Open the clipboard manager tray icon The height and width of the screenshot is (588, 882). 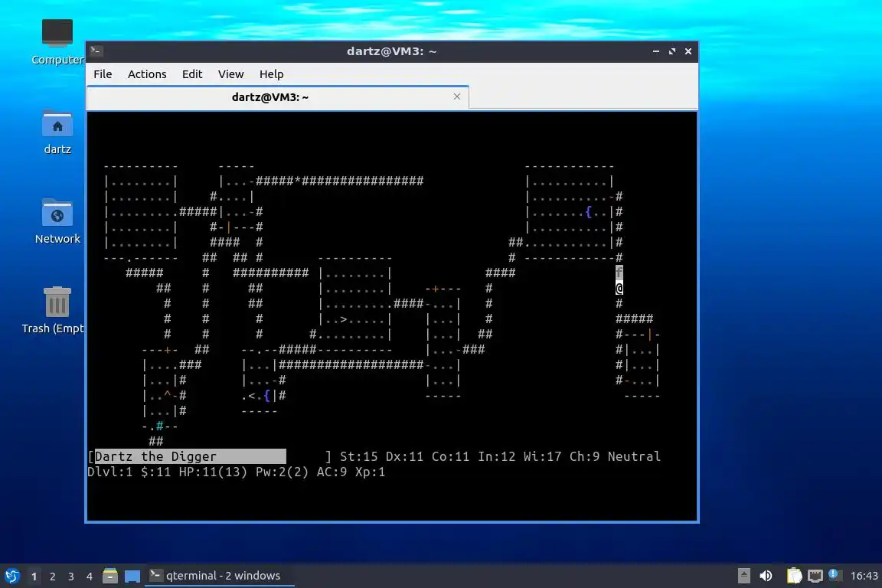point(794,576)
